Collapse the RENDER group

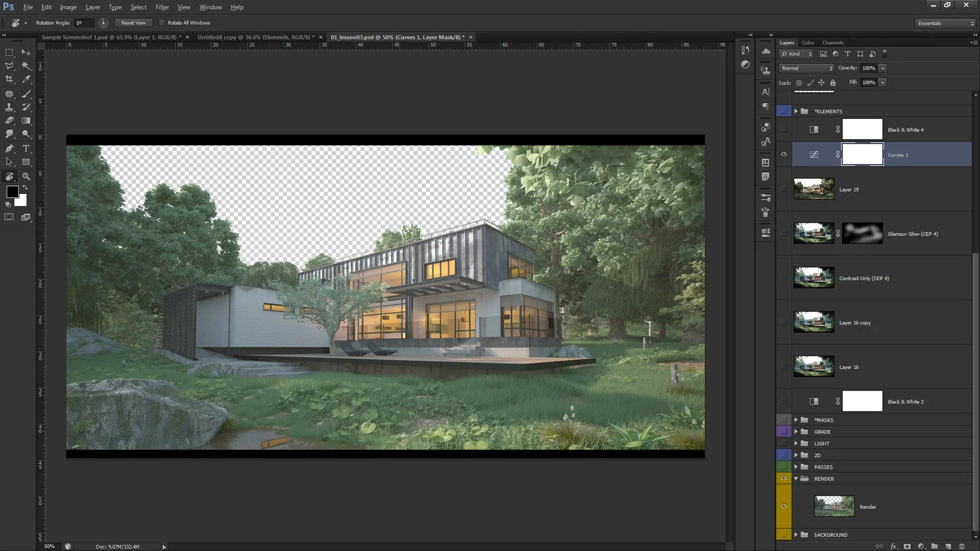pos(795,479)
